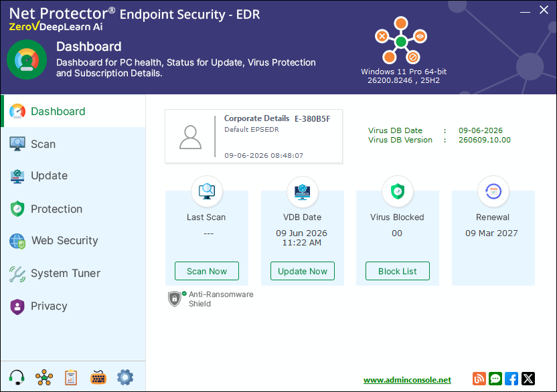Click the Scan Now button

207,272
